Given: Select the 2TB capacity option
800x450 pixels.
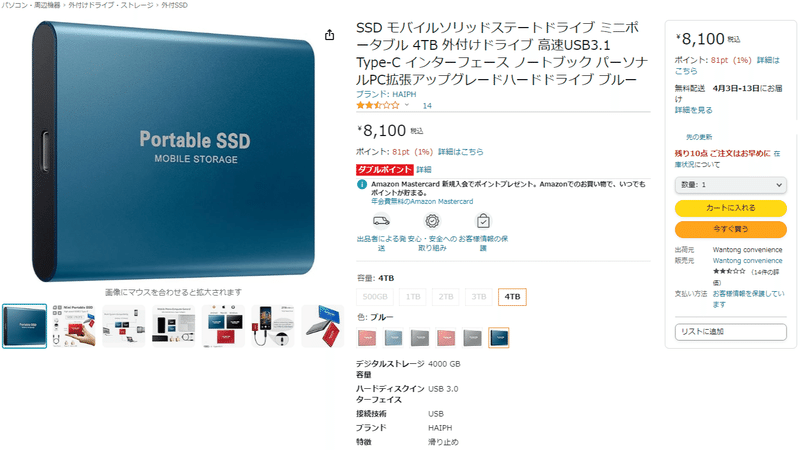Looking at the screenshot, I should tap(446, 296).
